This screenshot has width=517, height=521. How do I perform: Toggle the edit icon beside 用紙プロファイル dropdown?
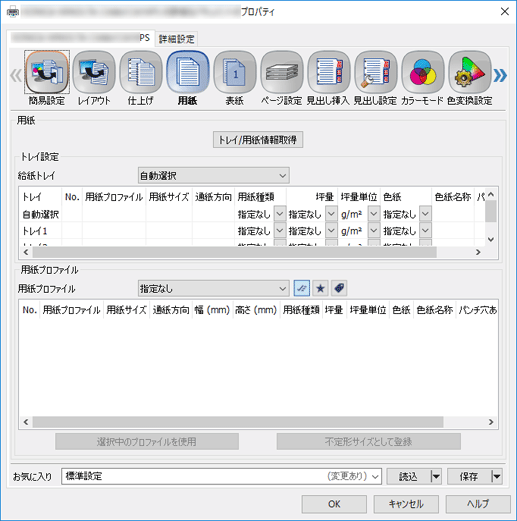click(302, 288)
